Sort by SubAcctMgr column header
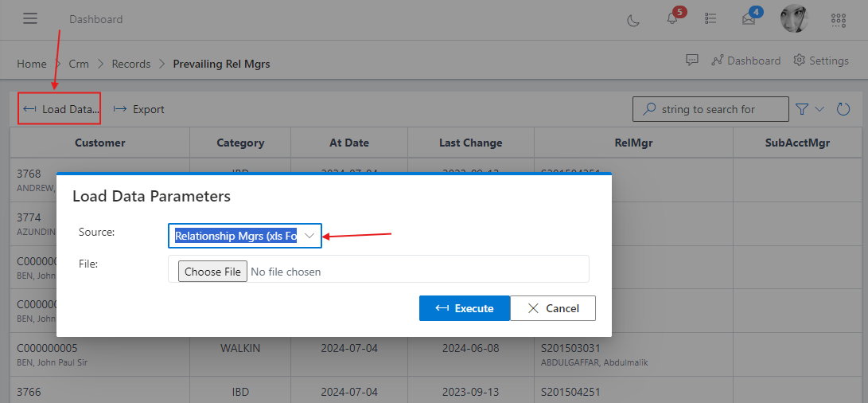 [797, 143]
